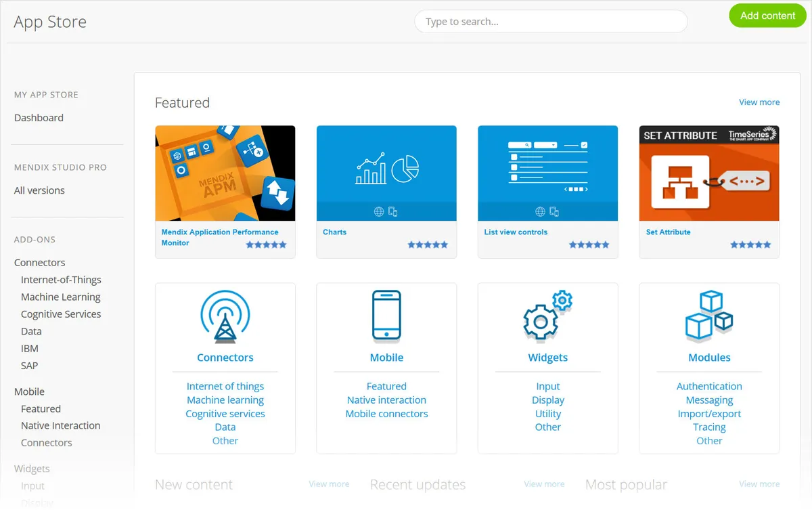
Task: Open the List view controls thumbnail
Action: (x=548, y=173)
